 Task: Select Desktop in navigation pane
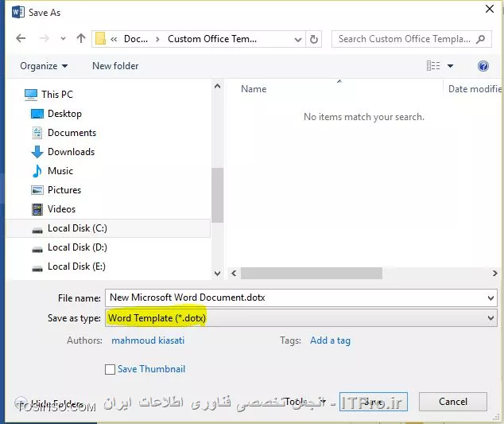56,114
